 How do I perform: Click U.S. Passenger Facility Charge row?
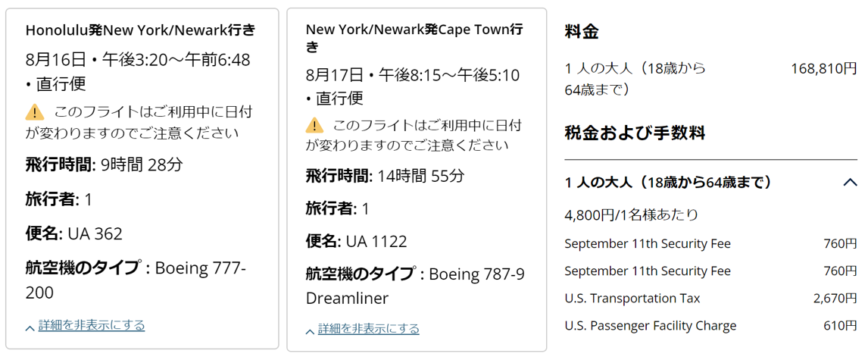(x=710, y=326)
